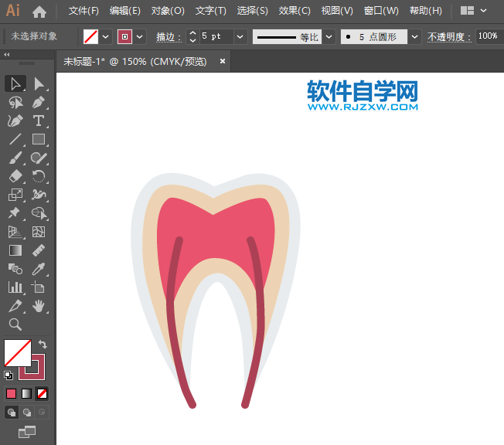Open the 效果(C) menu
Screen dimensions: 504x445
295,11
